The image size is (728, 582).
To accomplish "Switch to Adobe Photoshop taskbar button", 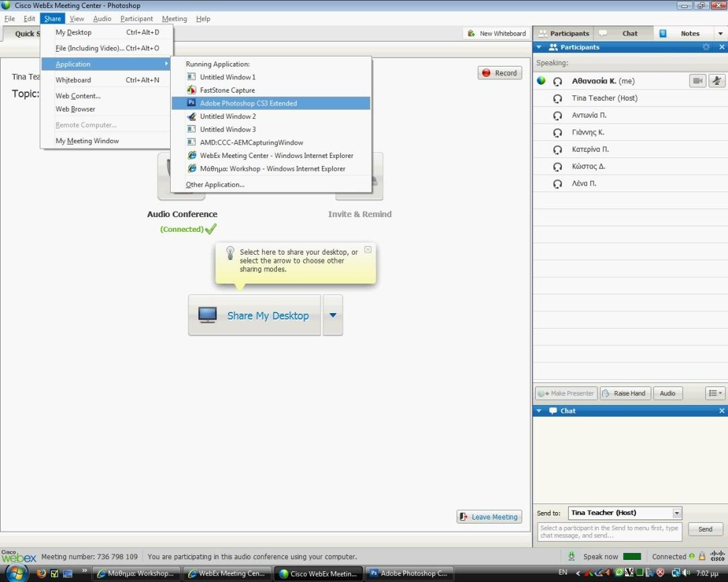I will 409,574.
